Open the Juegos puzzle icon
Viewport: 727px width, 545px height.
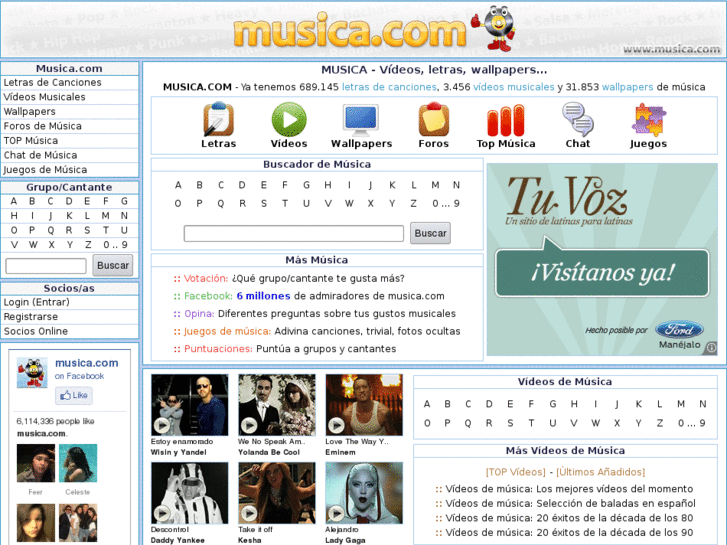(x=648, y=119)
